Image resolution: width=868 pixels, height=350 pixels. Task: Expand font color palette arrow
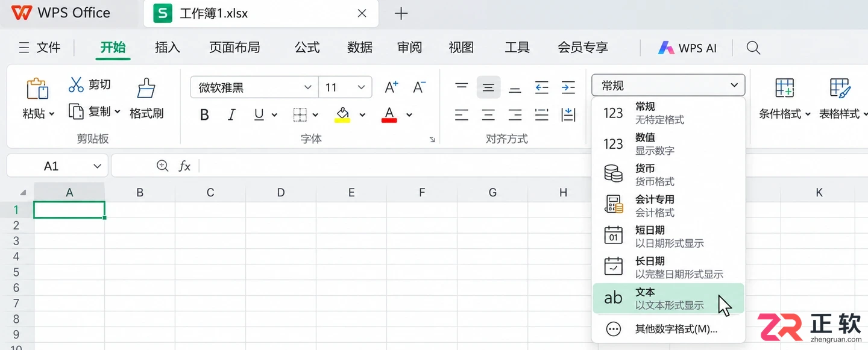tap(409, 114)
